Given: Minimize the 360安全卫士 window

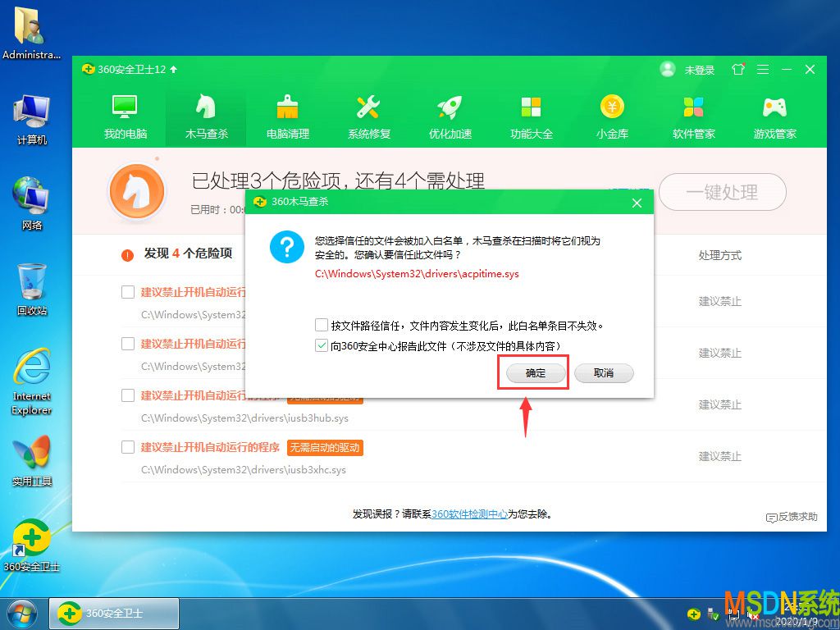Looking at the screenshot, I should 787,70.
